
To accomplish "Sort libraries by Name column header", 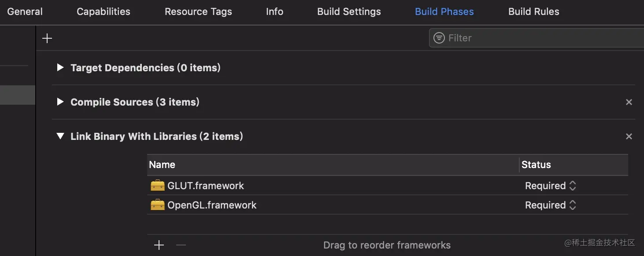I will (x=162, y=165).
